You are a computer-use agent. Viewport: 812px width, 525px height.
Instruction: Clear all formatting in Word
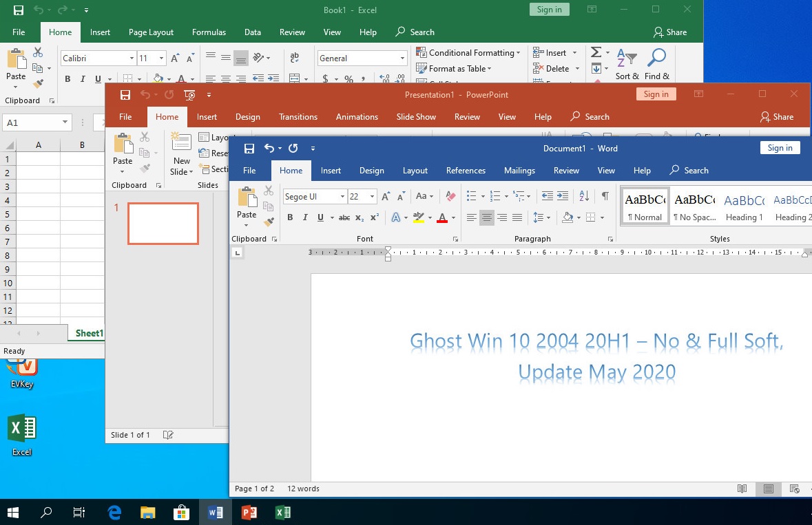pyautogui.click(x=450, y=196)
